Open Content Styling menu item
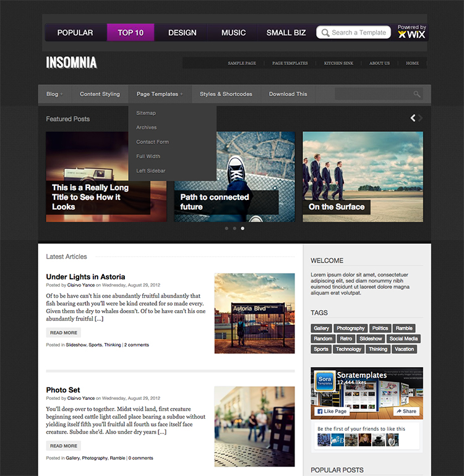 [x=100, y=94]
